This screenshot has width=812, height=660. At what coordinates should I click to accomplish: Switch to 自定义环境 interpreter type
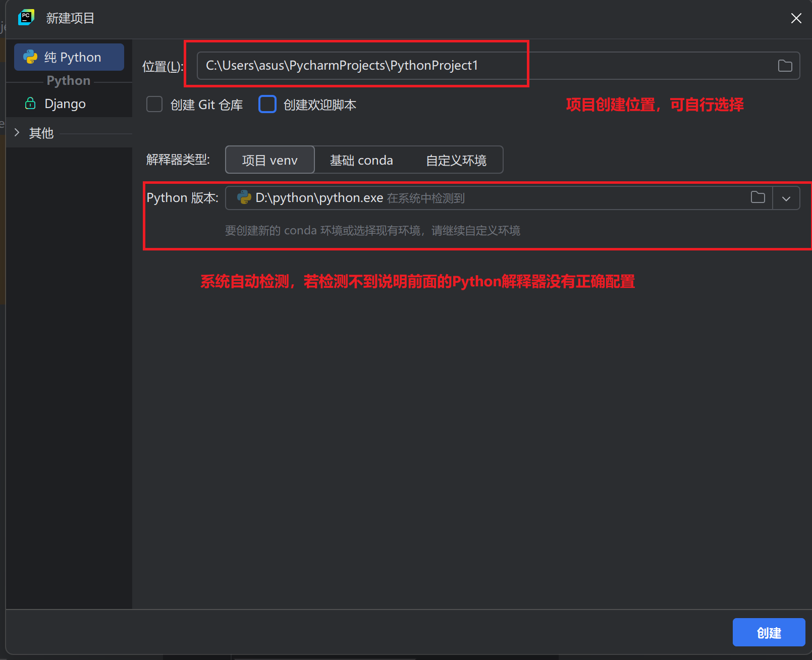tap(456, 160)
